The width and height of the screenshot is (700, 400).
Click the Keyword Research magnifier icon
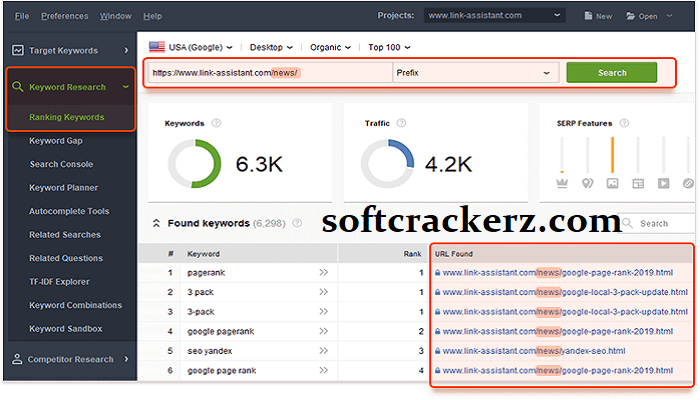coord(17,87)
